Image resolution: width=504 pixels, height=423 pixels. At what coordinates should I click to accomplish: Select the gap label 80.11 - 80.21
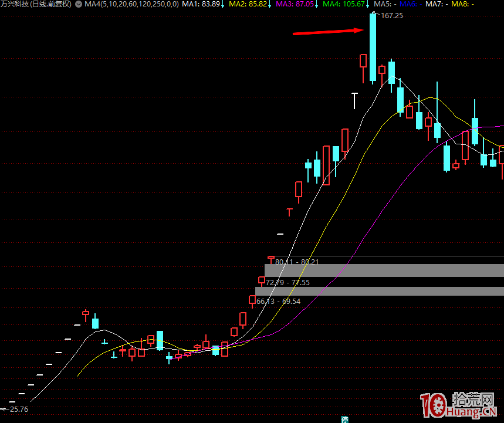[297, 262]
